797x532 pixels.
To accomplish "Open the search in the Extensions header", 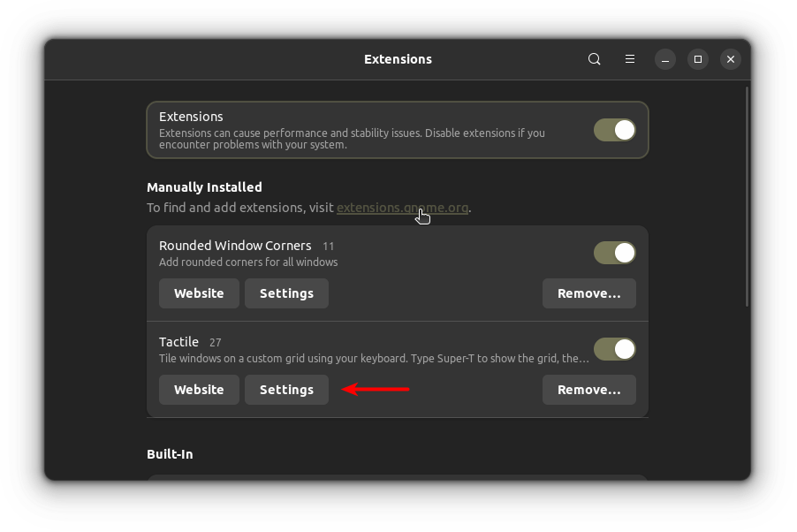I will 594,59.
